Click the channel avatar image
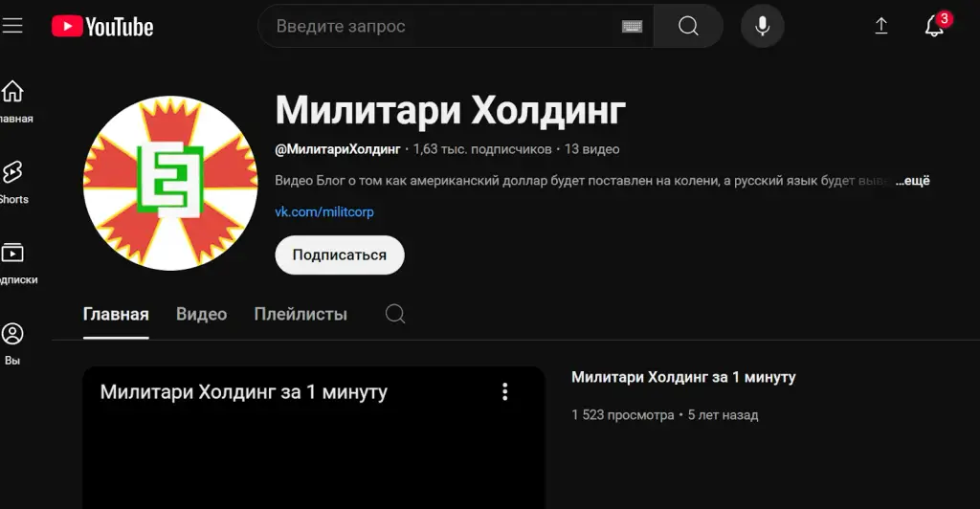This screenshot has height=509, width=980. pyautogui.click(x=170, y=183)
